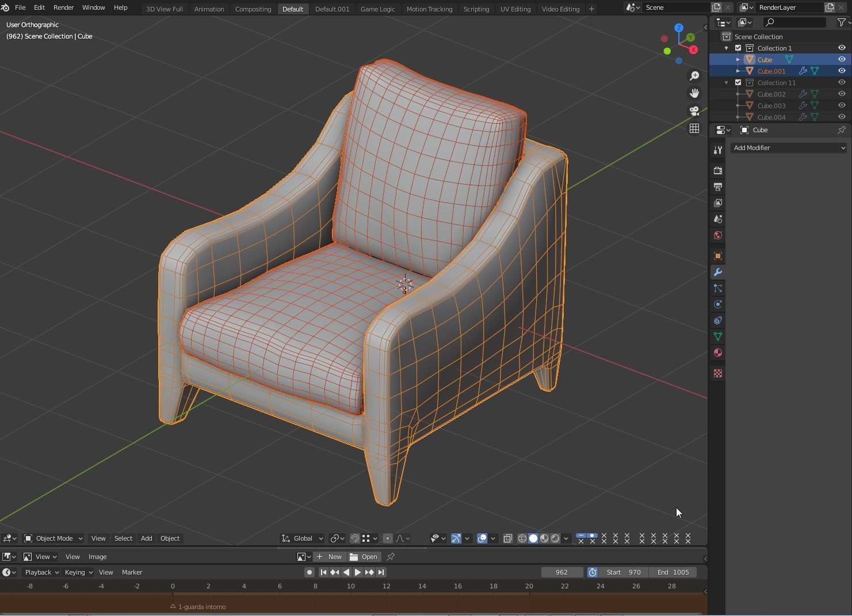The width and height of the screenshot is (852, 616).
Task: Open the Render properties camera icon
Action: click(718, 171)
